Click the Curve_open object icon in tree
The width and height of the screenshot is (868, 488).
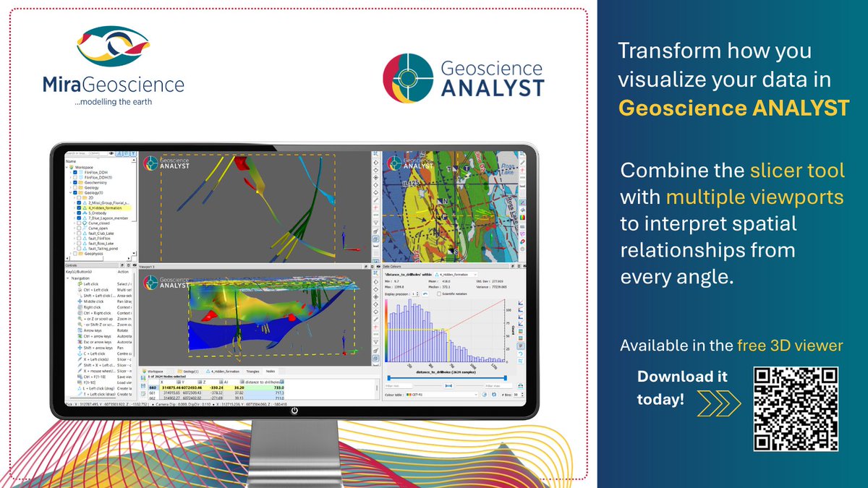tap(85, 228)
